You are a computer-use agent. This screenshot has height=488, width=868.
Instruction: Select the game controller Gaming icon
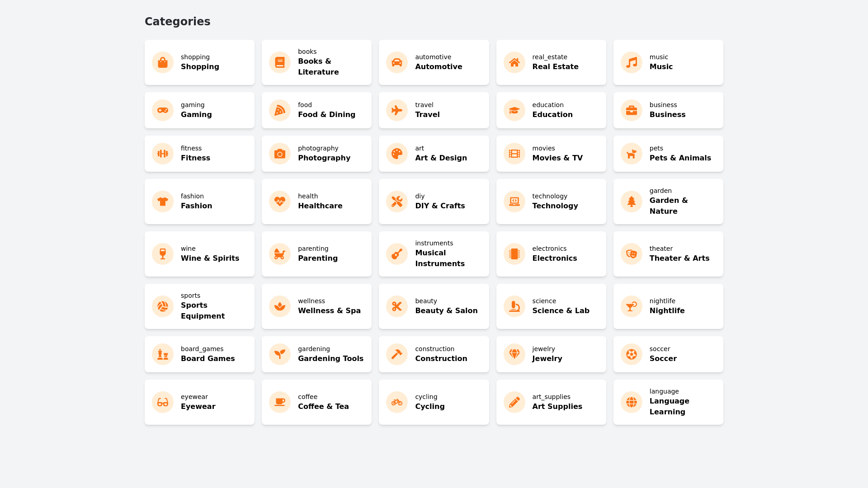point(163,110)
